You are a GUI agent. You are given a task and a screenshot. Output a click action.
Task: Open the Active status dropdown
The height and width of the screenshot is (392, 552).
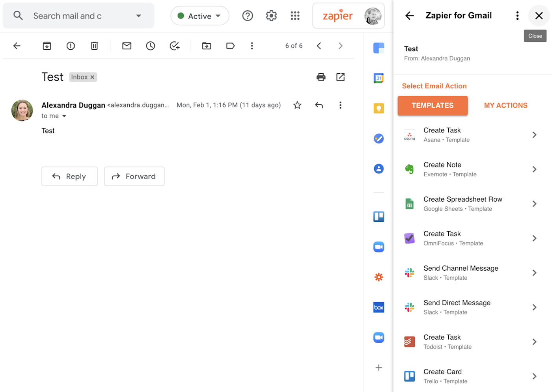200,16
